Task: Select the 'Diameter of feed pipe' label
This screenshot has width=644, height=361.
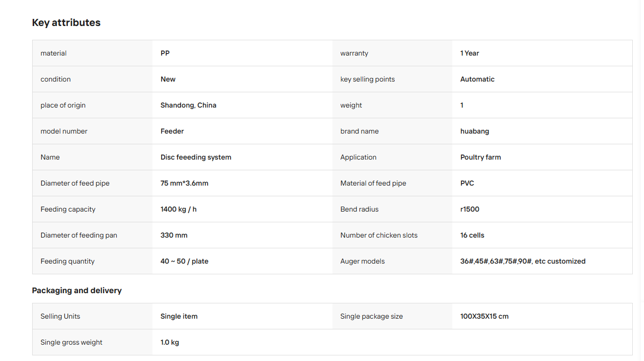Action: [75, 183]
